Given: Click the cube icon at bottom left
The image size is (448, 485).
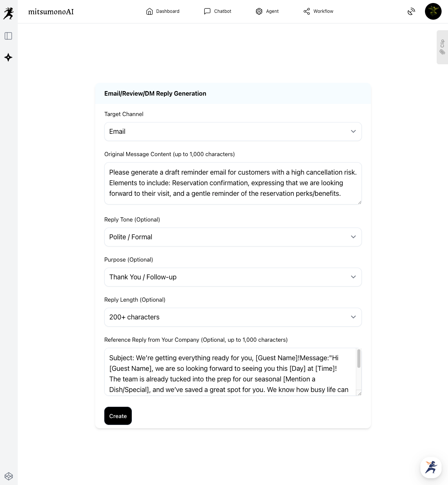Looking at the screenshot, I should [x=9, y=476].
